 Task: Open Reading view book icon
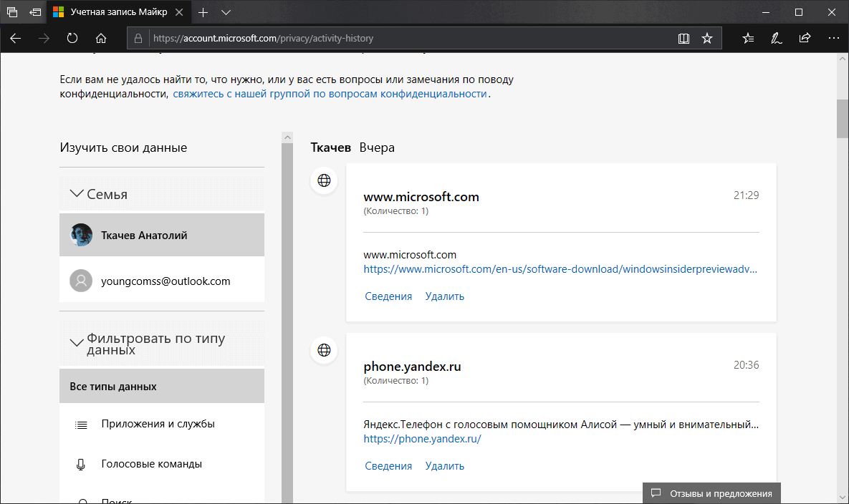683,38
